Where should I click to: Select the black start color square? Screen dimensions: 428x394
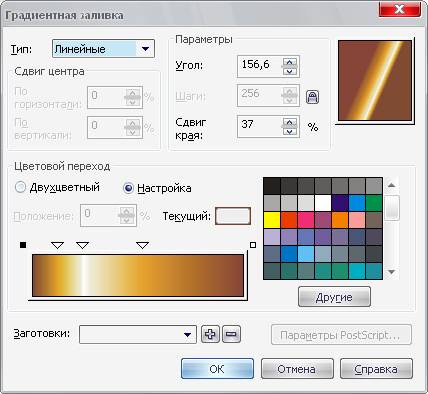23,245
